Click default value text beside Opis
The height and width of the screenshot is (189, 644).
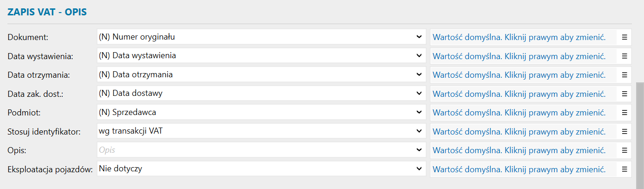pos(519,150)
